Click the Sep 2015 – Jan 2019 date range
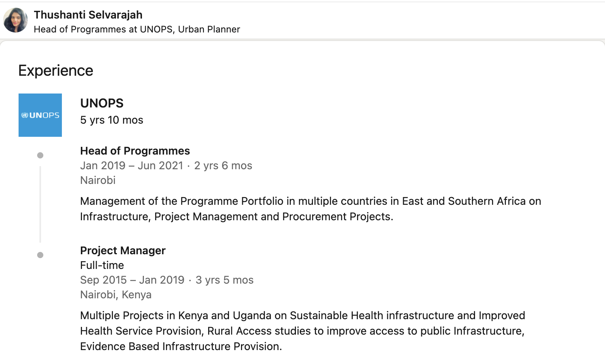605x364 pixels. point(132,280)
